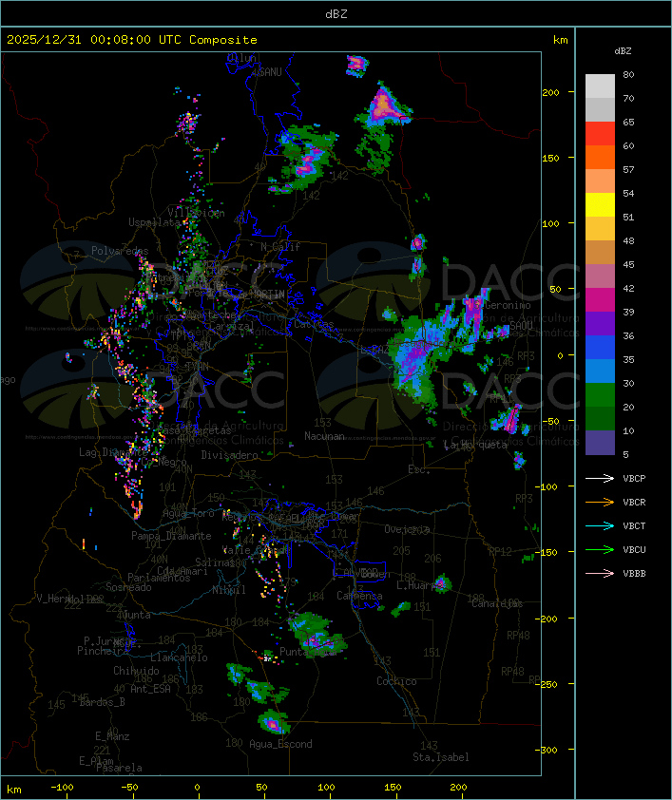The image size is (672, 800).
Task: Select the light gray 70-80 dBZ swatch
Action: [600, 86]
